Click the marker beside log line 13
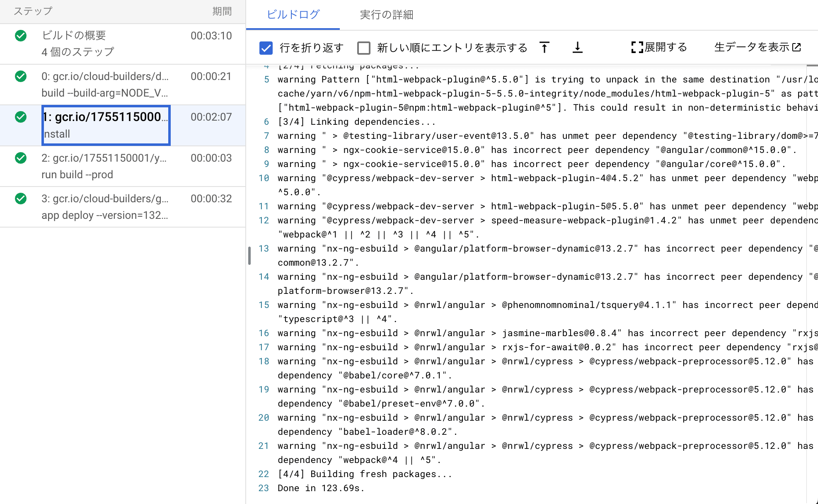818x504 pixels. coord(249,255)
